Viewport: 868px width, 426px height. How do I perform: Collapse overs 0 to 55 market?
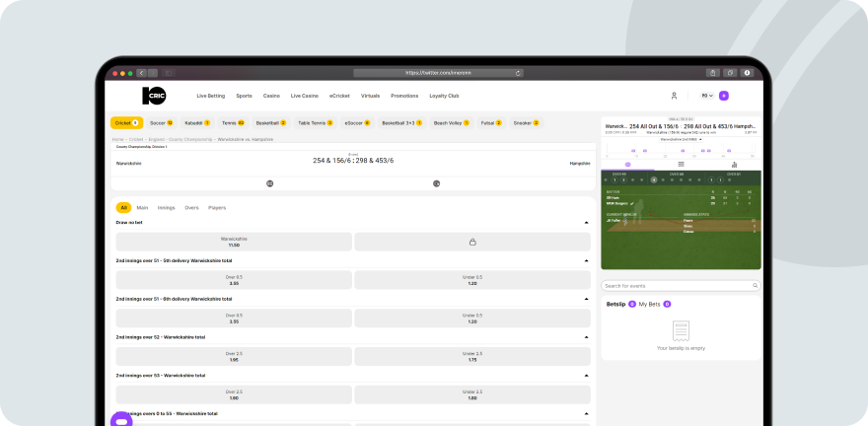tap(586, 413)
